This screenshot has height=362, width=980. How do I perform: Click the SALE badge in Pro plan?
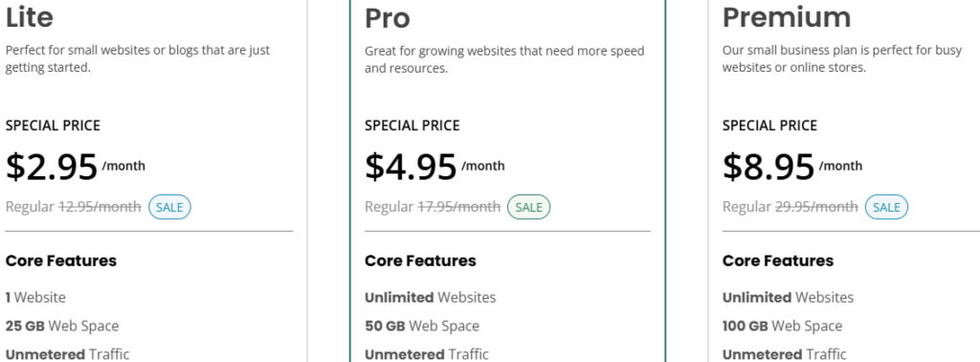pyautogui.click(x=528, y=208)
